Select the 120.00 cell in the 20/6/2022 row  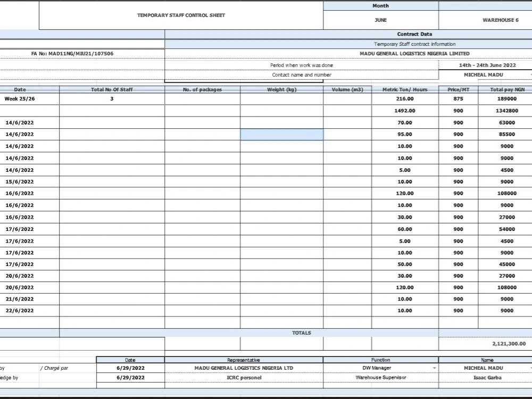click(405, 287)
